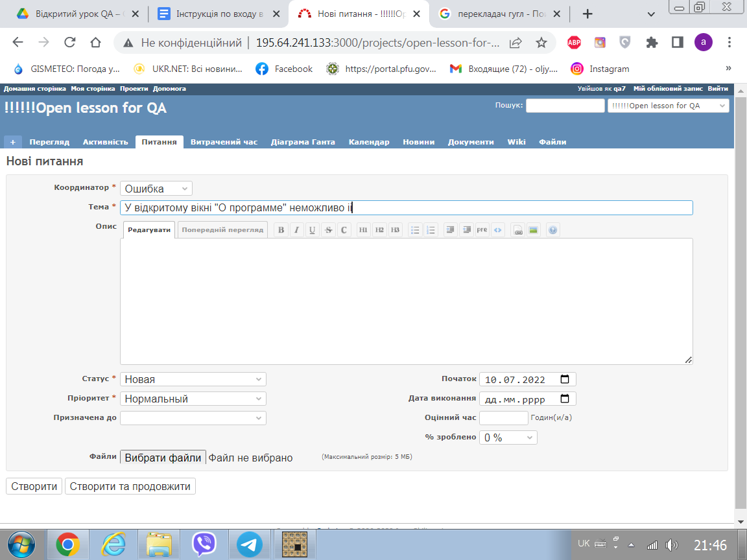Click the strikethrough formatting icon
This screenshot has width=747, height=560.
[x=328, y=229]
